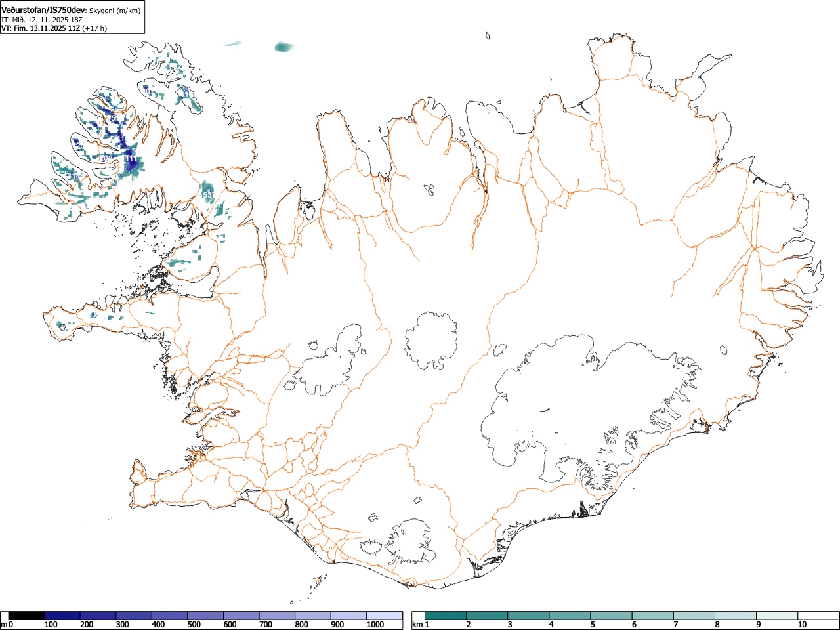Pick the 700–800 m legend swatch
840x630 pixels.
[x=277, y=616]
